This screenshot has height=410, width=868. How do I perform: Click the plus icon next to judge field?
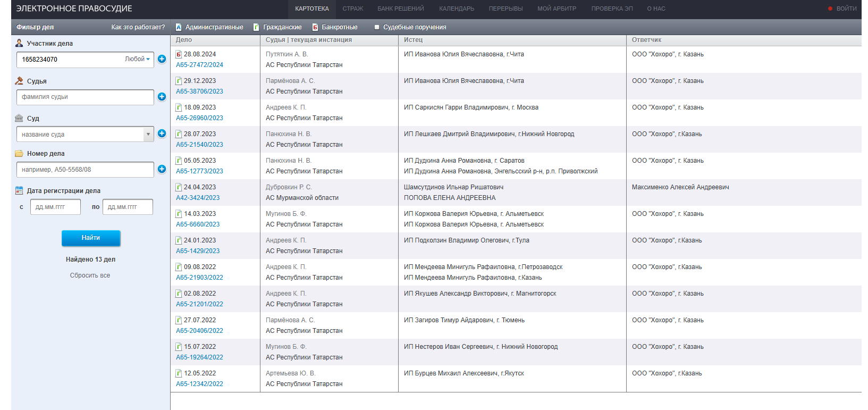click(162, 97)
